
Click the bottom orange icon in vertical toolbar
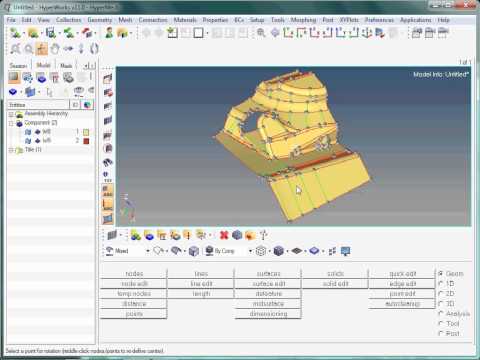(x=108, y=219)
